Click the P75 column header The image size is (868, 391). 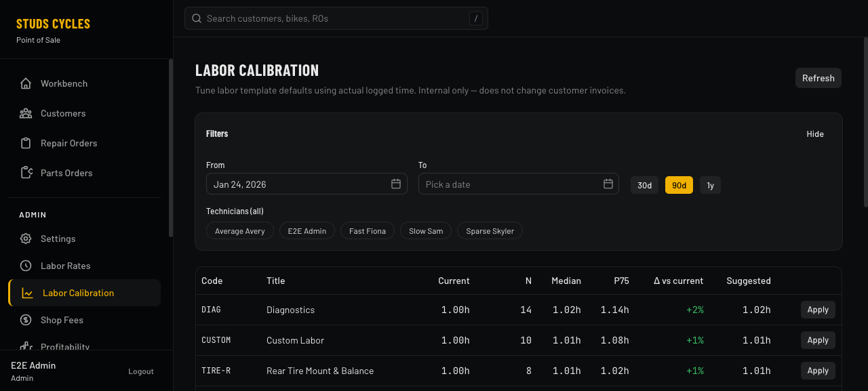pyautogui.click(x=621, y=281)
